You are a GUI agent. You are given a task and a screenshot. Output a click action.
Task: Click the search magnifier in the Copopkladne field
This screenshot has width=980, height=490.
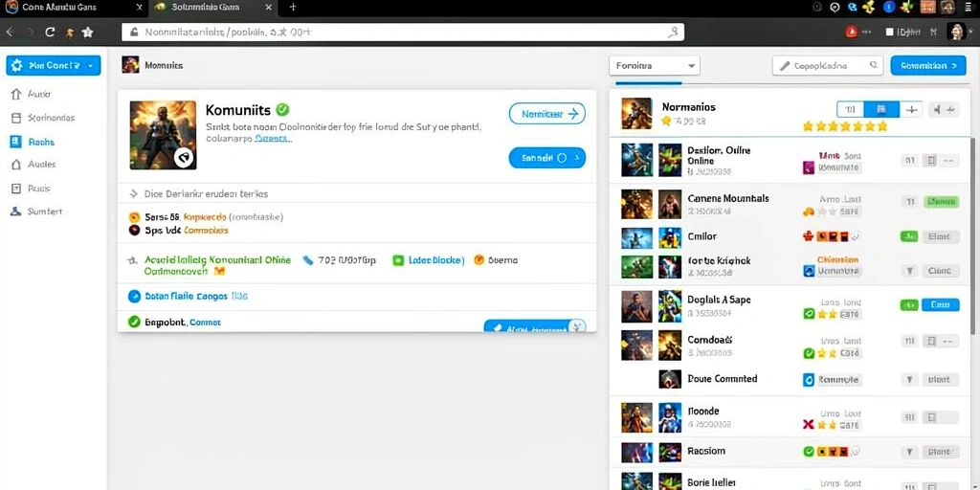click(873, 64)
